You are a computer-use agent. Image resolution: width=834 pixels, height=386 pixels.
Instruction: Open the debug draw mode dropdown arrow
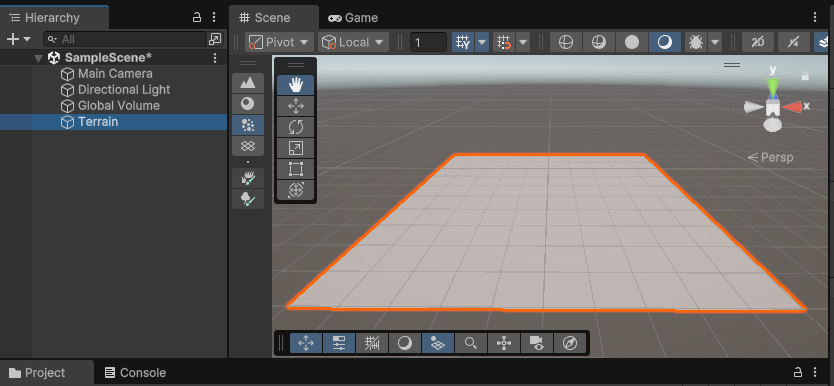point(715,42)
